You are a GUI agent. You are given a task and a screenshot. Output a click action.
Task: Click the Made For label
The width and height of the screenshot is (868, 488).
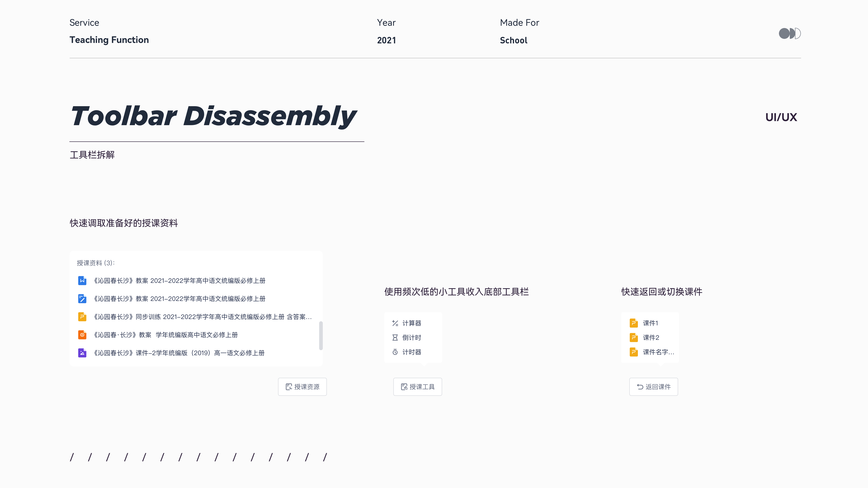click(520, 23)
